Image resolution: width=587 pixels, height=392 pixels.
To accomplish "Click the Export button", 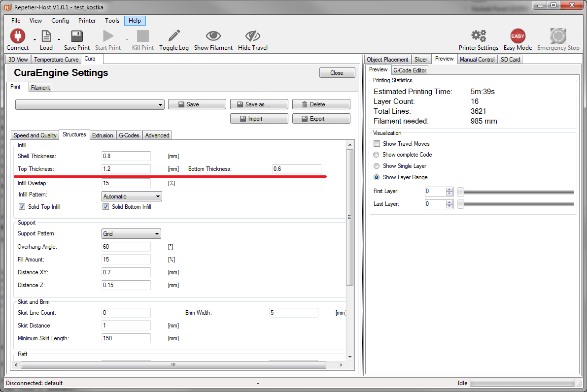I will pos(321,119).
